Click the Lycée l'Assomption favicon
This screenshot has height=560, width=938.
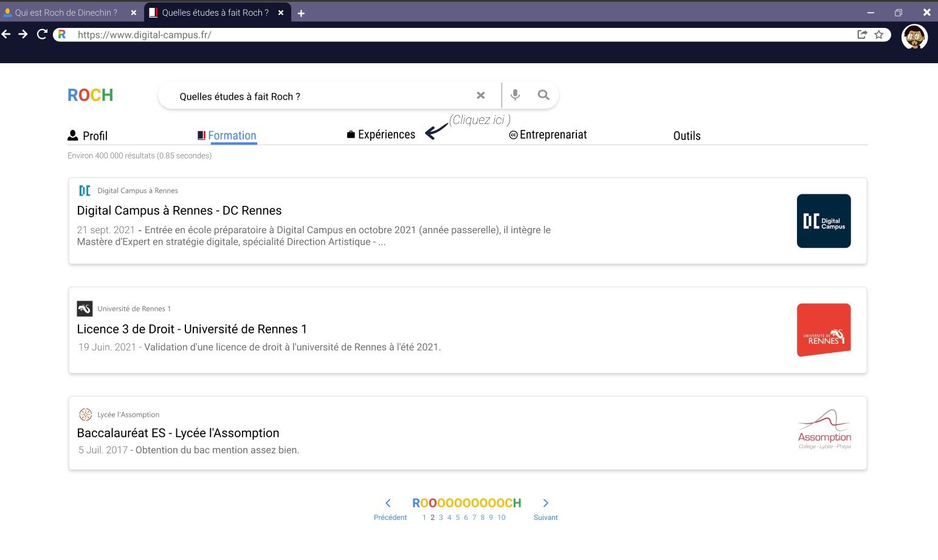[85, 414]
